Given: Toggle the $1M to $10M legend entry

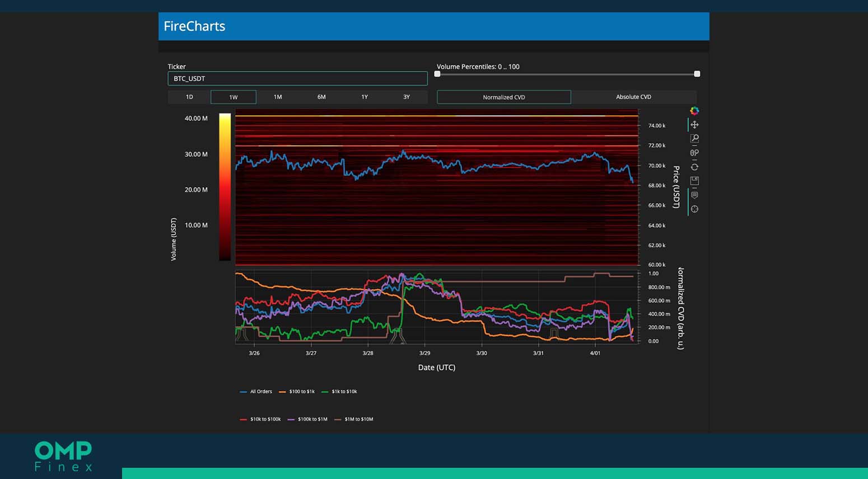Looking at the screenshot, I should pos(354,419).
